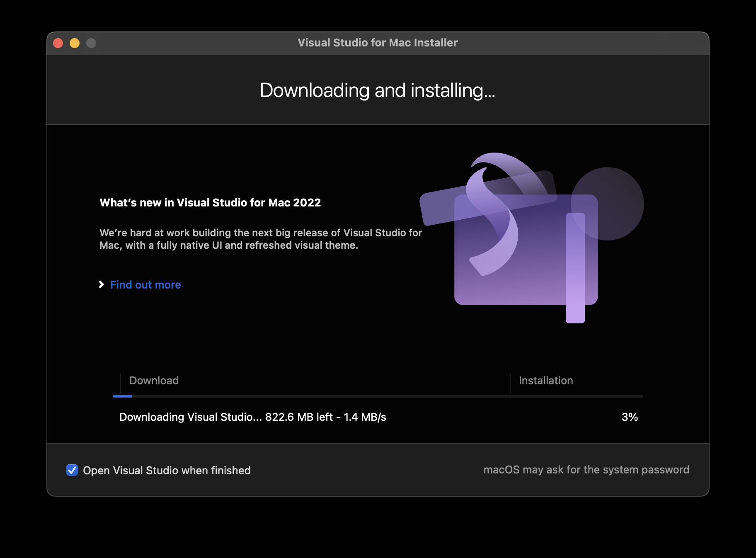Select the installer window title icon area
This screenshot has height=558, width=756.
[x=378, y=42]
